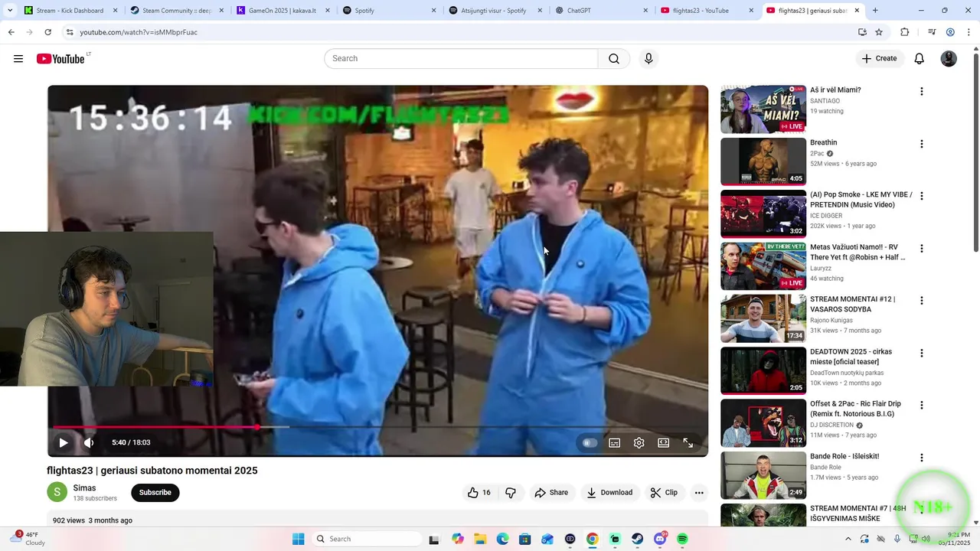This screenshot has height=551, width=980.
Task: Open options for Bande Role video
Action: [x=921, y=458]
